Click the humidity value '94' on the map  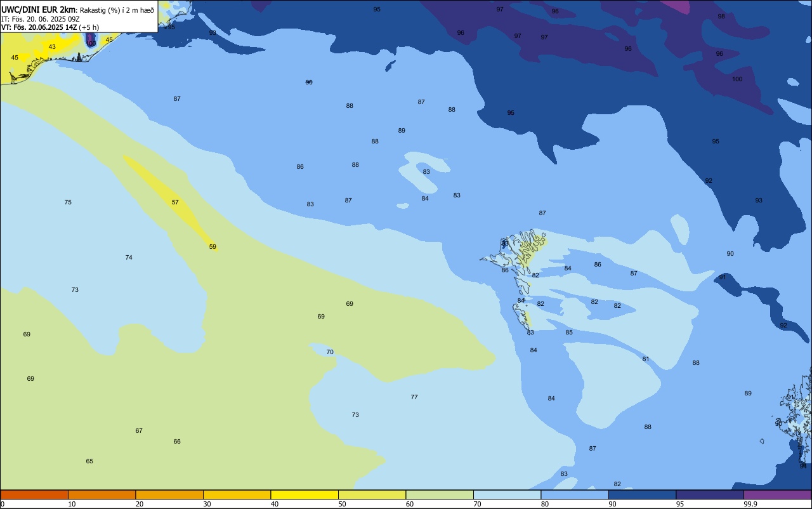tap(803, 466)
